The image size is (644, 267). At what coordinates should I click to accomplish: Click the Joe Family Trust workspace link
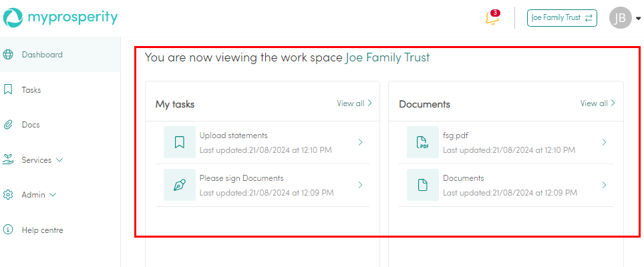click(x=387, y=58)
